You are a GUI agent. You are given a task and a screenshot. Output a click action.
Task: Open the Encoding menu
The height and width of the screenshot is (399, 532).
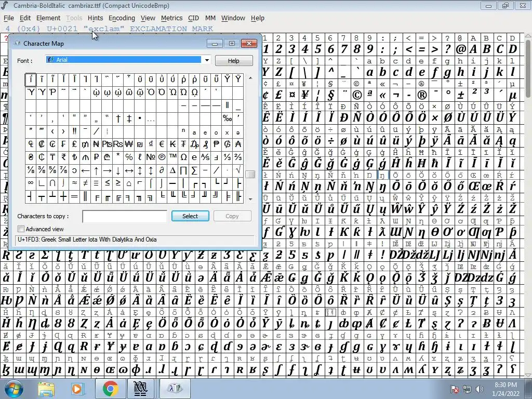click(122, 18)
